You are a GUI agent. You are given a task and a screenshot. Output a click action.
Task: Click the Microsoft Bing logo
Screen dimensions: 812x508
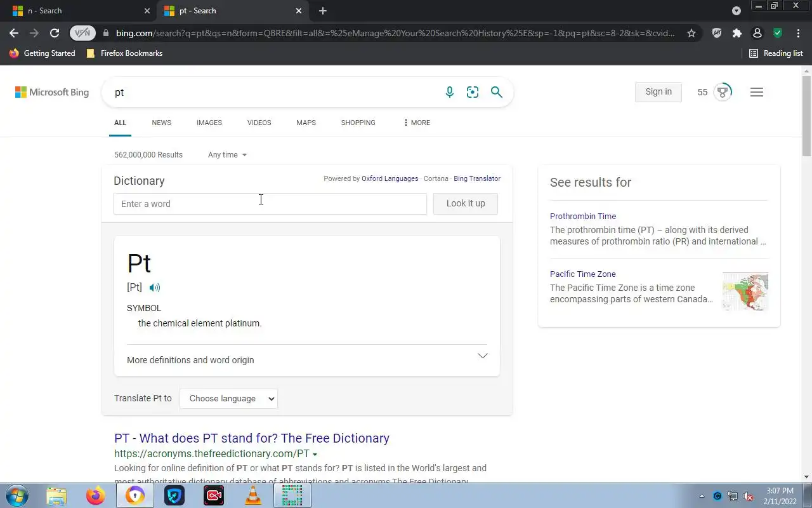pos(52,93)
